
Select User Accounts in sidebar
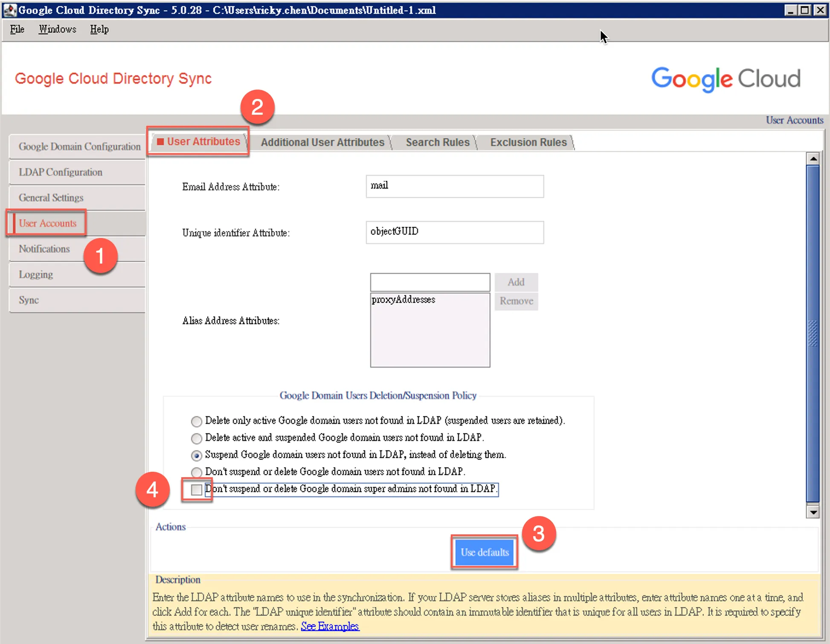coord(77,223)
